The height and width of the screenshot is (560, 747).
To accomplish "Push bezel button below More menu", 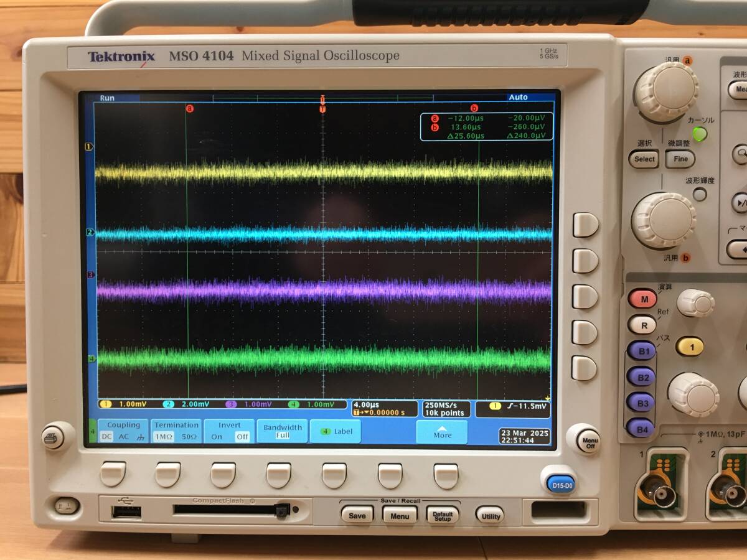I will 446,475.
